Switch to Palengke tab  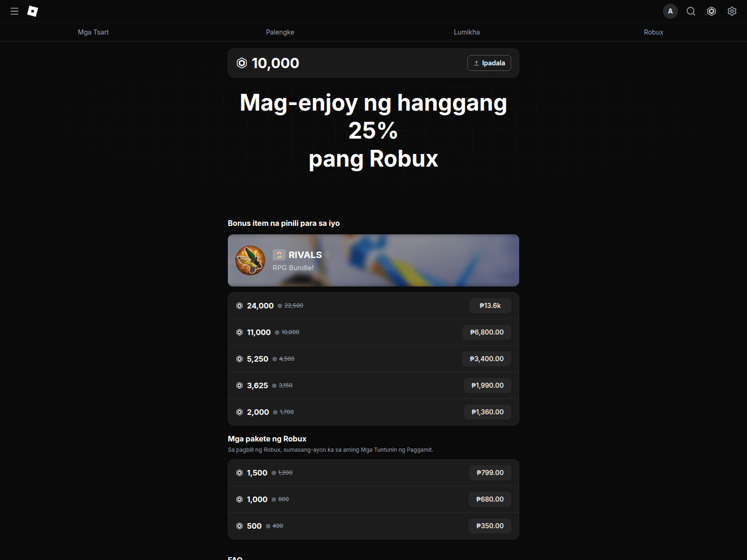(280, 32)
